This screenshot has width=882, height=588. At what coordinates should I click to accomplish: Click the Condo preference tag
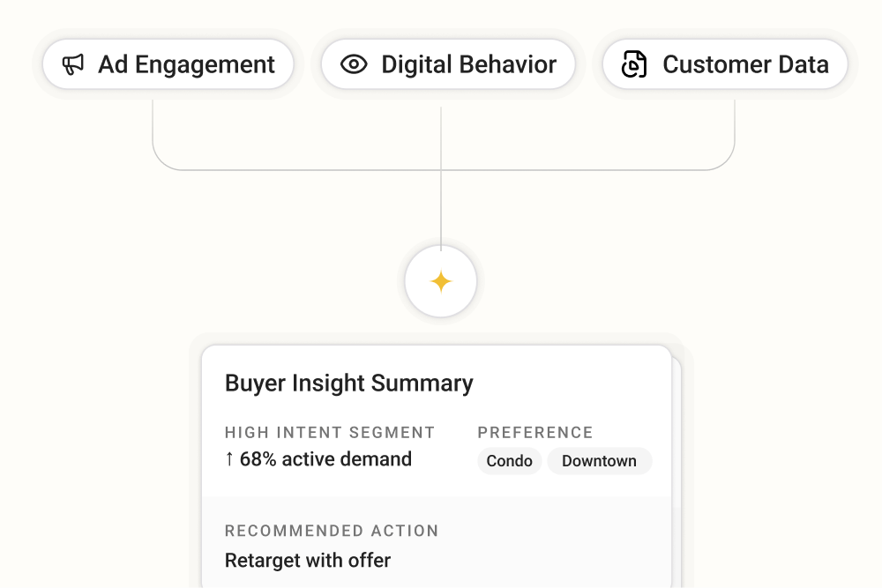tap(510, 461)
